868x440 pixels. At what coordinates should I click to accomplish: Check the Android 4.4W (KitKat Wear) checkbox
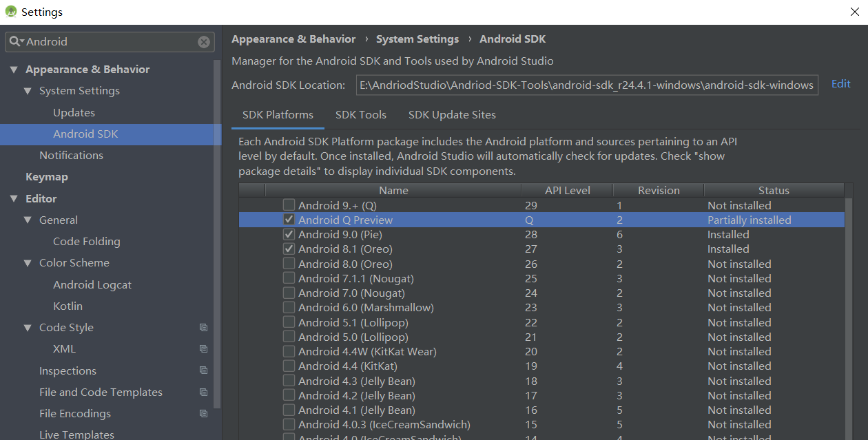coord(289,351)
